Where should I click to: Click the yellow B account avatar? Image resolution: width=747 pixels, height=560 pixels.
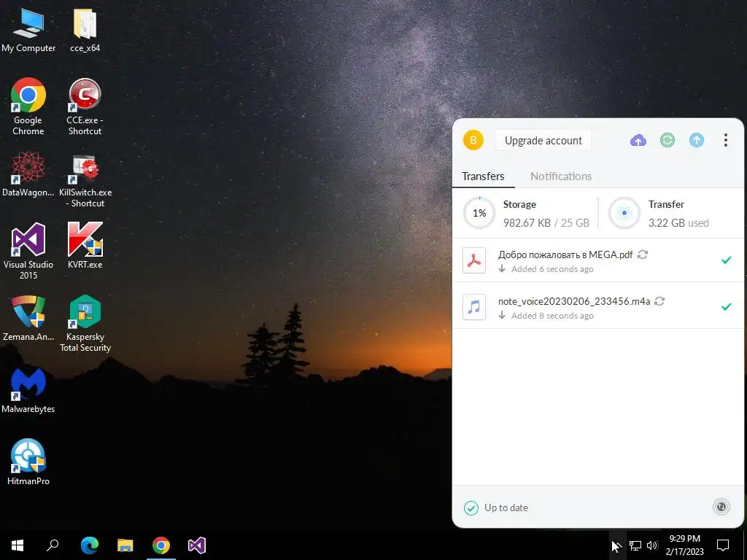473,140
